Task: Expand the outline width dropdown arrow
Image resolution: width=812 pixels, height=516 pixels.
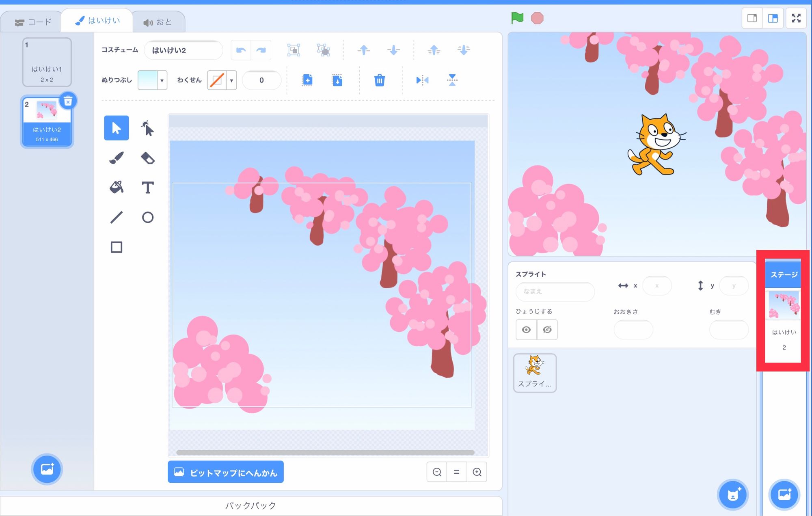Action: click(x=231, y=80)
